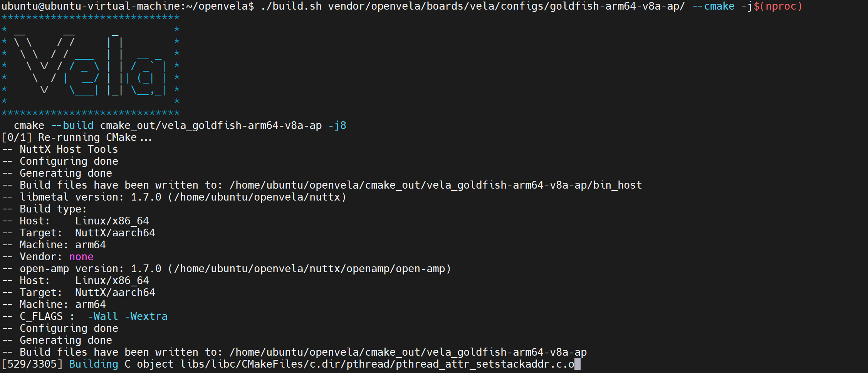The image size is (868, 373).
Task: Click the 'bin_host' path ending text
Action: 618,186
